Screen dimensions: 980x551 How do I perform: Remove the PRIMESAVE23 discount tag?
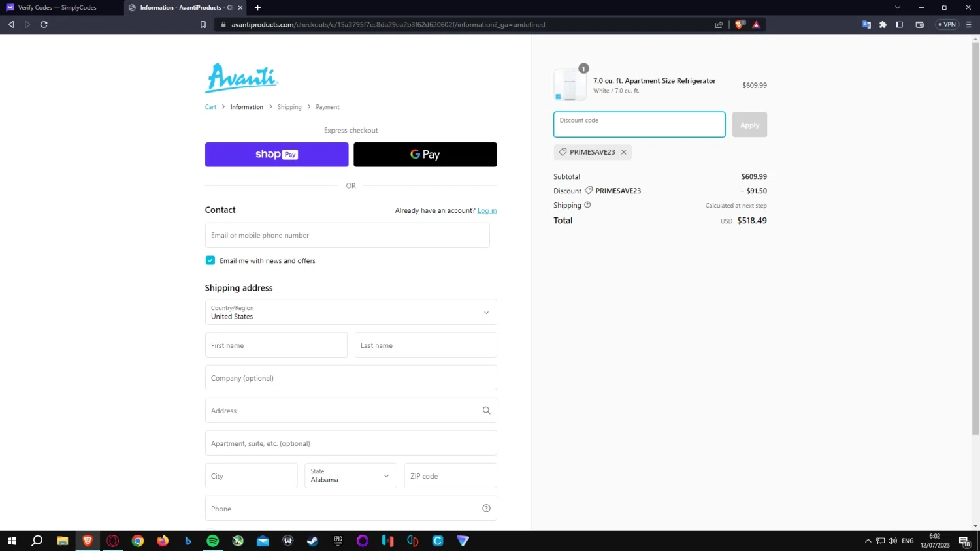[x=624, y=152]
